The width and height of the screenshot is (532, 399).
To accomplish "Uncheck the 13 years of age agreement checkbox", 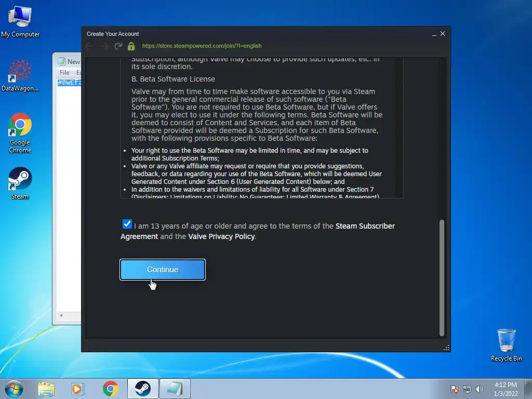I will pos(127,224).
